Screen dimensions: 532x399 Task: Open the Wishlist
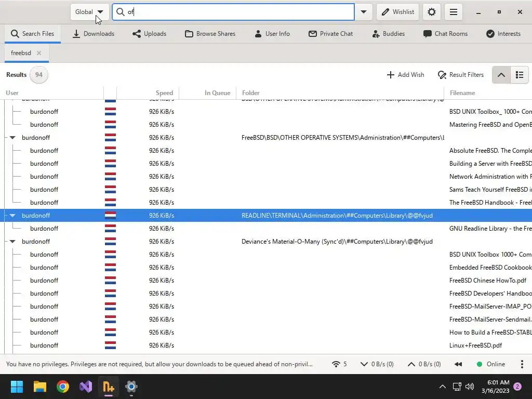(x=397, y=12)
